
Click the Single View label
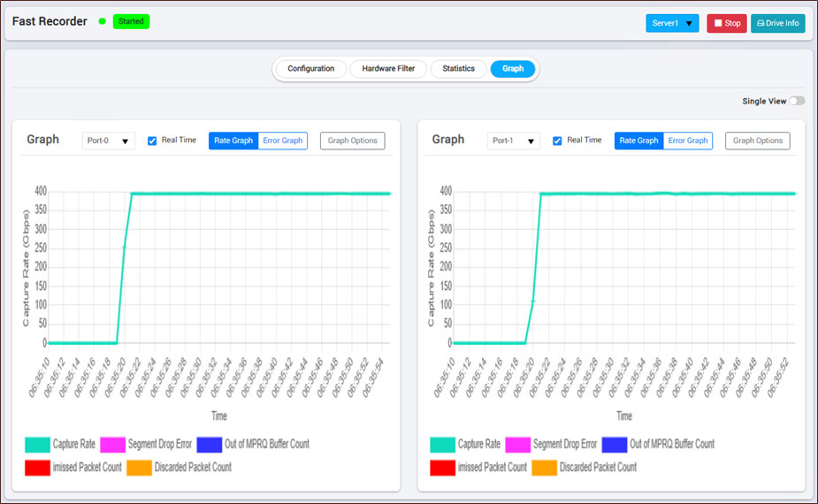764,101
